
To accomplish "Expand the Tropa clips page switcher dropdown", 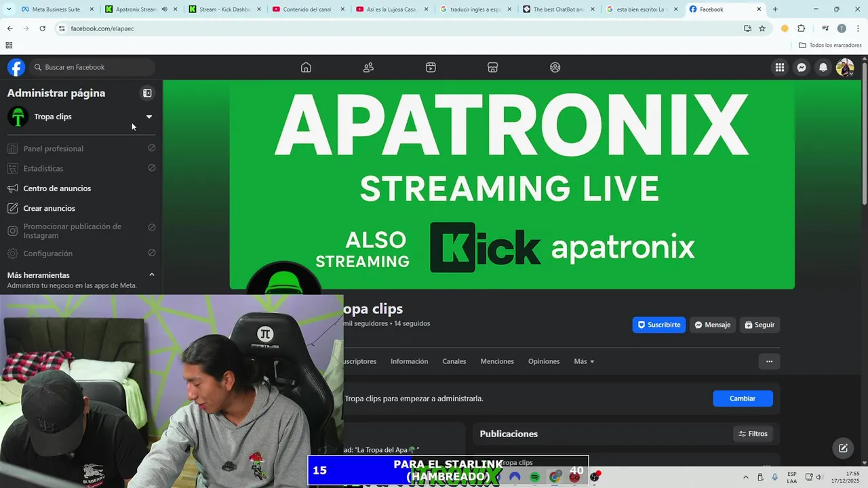I will [x=149, y=117].
